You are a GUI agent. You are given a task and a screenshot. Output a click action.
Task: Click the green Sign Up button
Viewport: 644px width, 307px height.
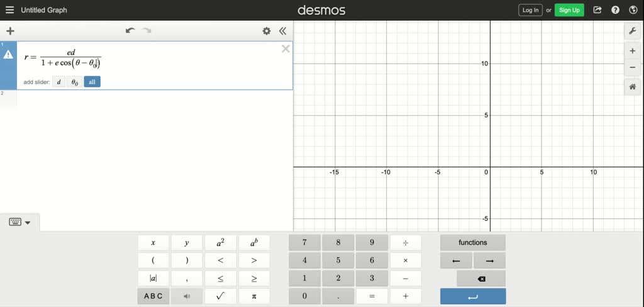[569, 10]
